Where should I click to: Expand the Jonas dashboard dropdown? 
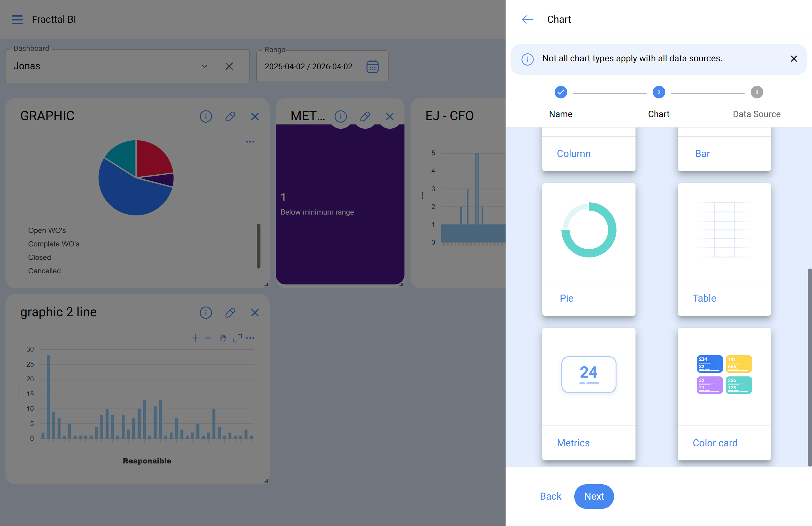204,66
